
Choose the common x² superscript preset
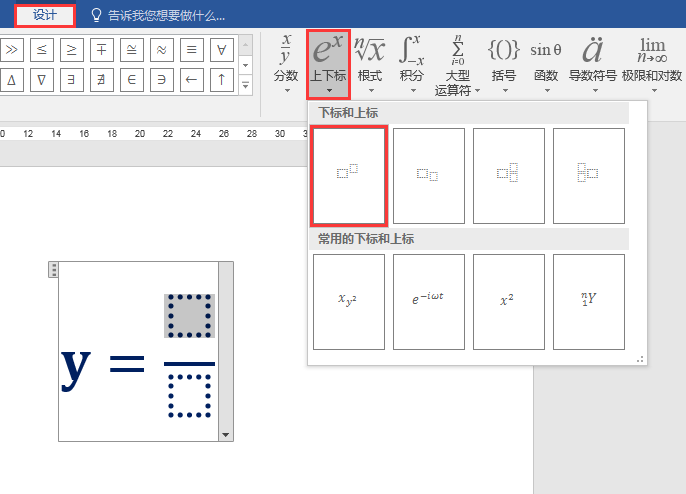point(509,301)
